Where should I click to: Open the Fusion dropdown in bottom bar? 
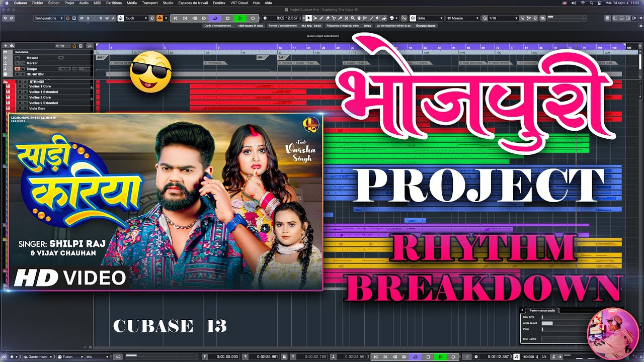point(70,357)
